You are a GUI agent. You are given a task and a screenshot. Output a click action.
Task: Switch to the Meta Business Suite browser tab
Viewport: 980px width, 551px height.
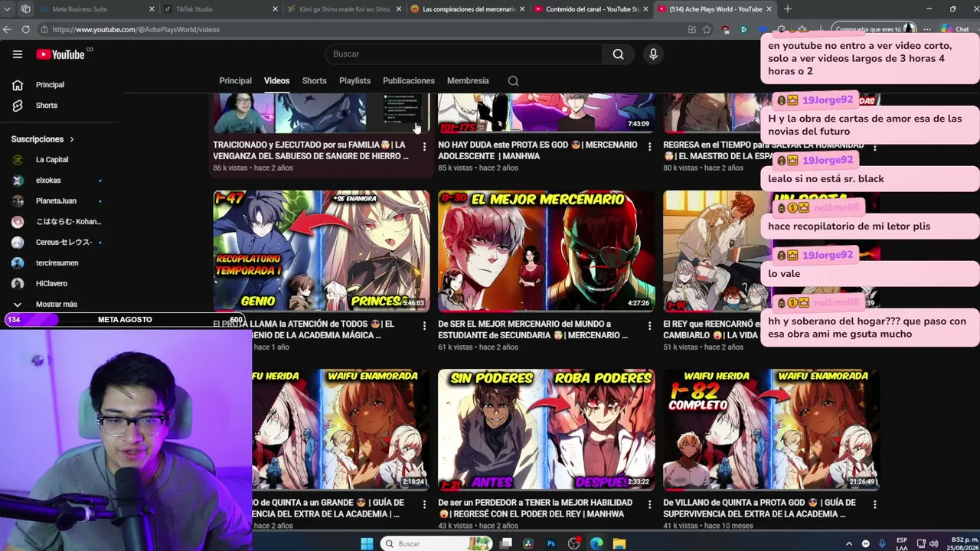coord(96,9)
